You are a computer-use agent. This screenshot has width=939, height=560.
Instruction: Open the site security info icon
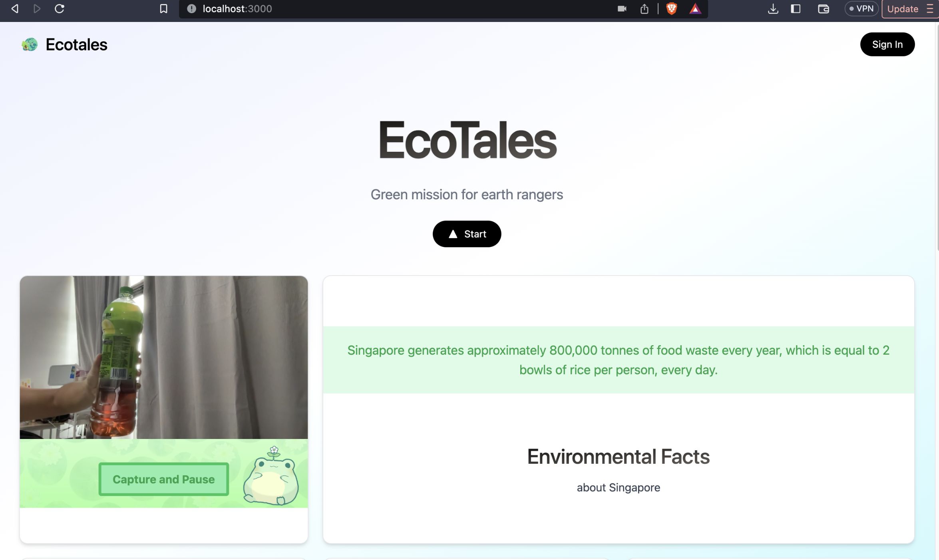[x=191, y=9]
